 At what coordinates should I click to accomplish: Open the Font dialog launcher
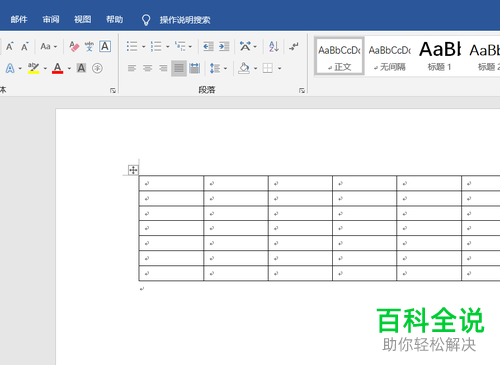tap(113, 90)
